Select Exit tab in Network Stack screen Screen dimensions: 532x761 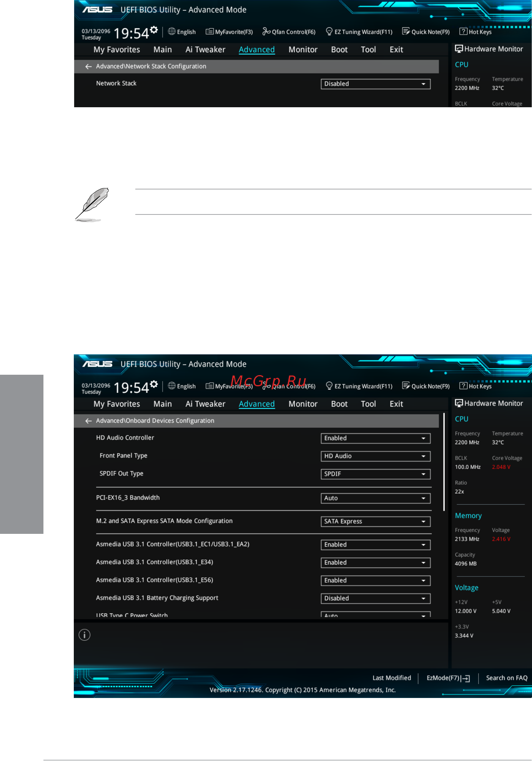coord(396,50)
